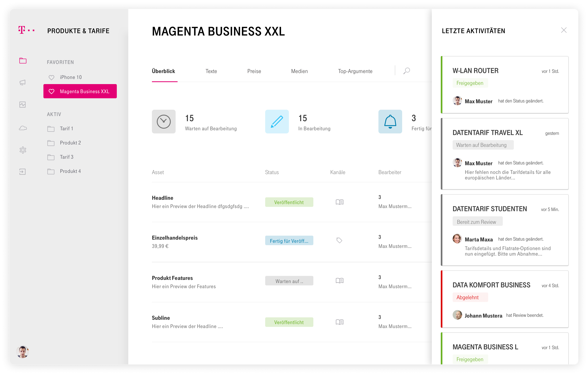Open the Data Komfort Business card

505,299
